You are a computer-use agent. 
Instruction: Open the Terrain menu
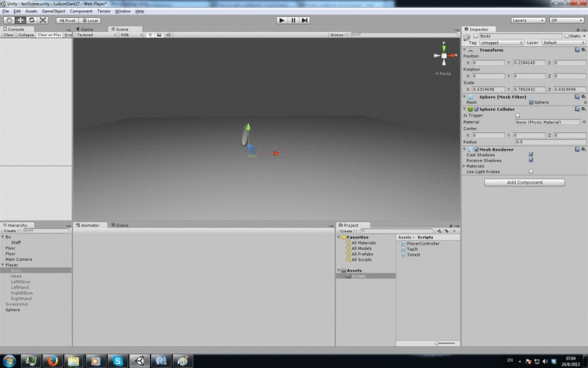point(103,11)
